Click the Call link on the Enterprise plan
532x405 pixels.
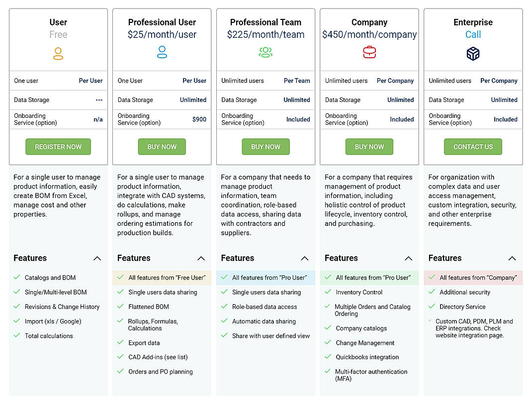pos(473,34)
